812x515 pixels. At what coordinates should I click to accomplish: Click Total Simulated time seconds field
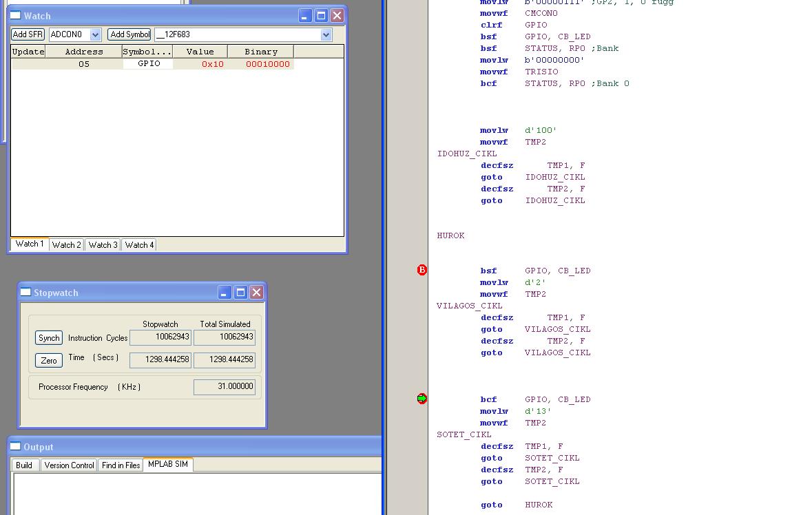(225, 359)
